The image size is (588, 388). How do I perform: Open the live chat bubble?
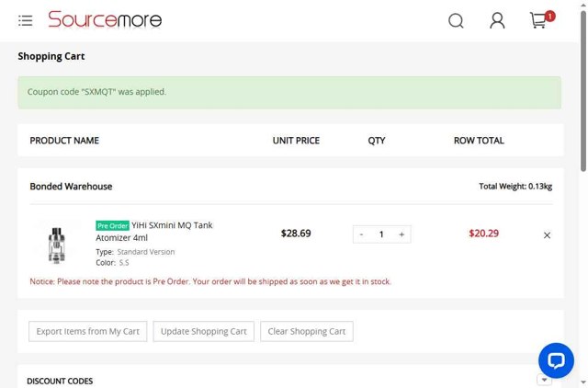[x=556, y=360]
